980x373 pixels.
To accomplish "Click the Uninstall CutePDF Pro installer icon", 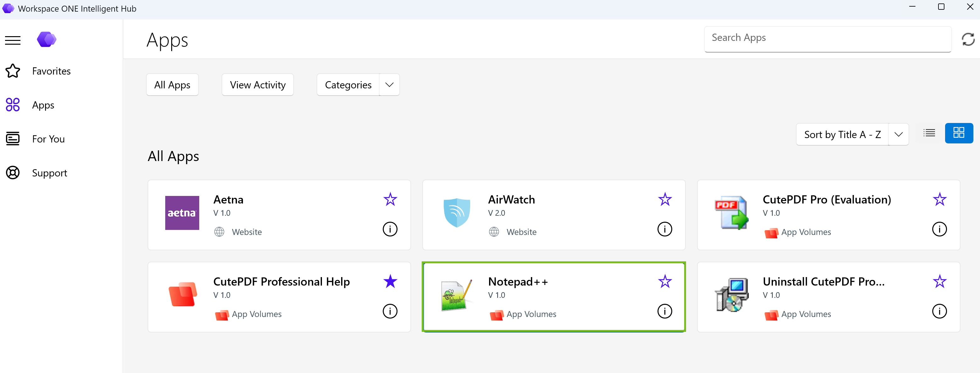I will [x=731, y=295].
